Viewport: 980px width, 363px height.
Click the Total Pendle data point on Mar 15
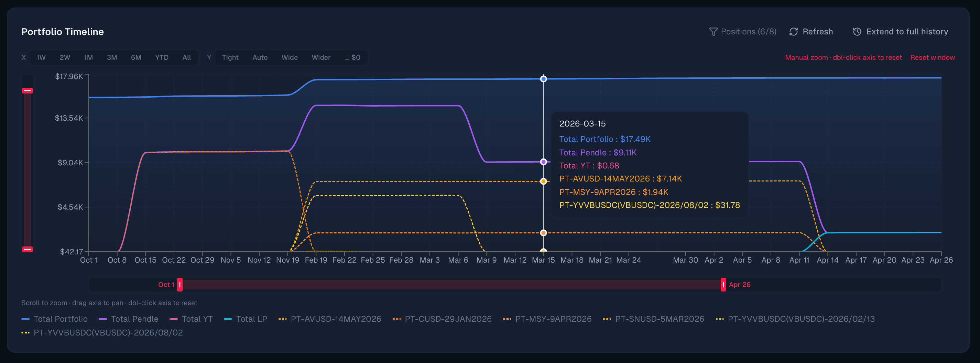(x=543, y=162)
